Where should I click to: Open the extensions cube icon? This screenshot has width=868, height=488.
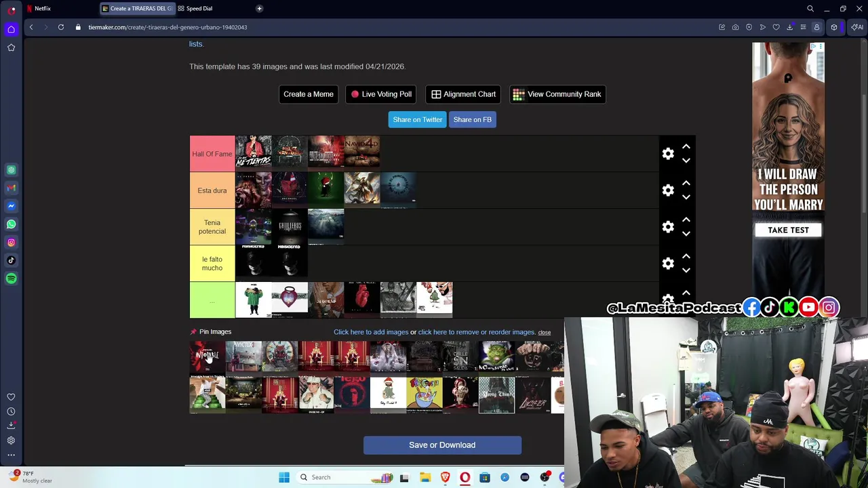[x=834, y=27]
